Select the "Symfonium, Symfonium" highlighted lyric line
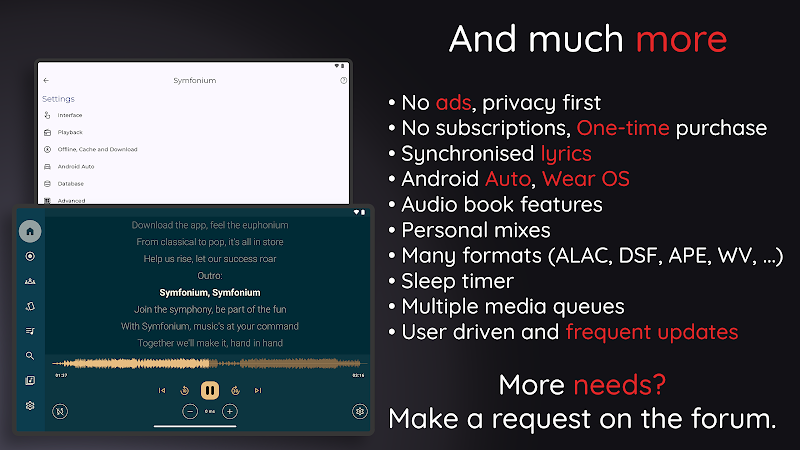 (x=210, y=292)
